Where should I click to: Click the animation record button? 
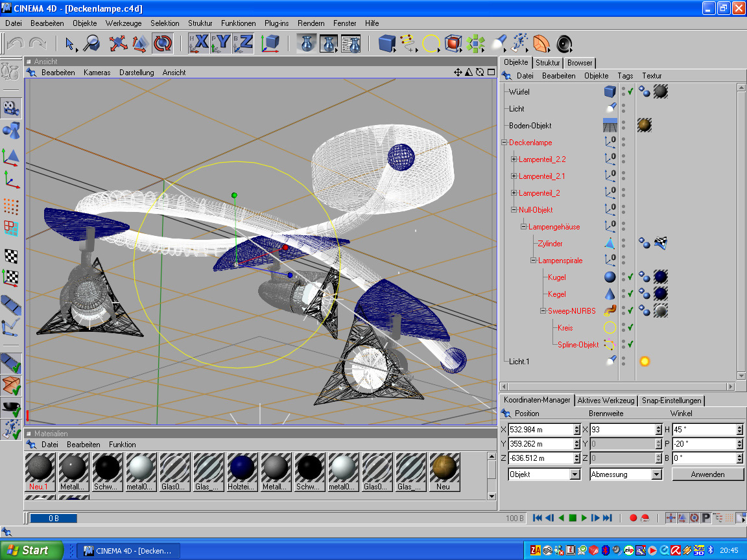click(633, 518)
